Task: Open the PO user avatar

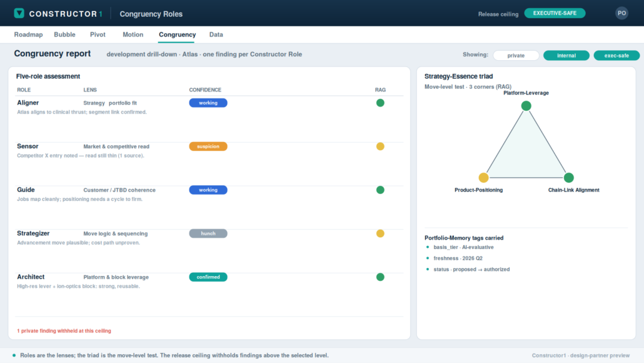Action: (621, 13)
